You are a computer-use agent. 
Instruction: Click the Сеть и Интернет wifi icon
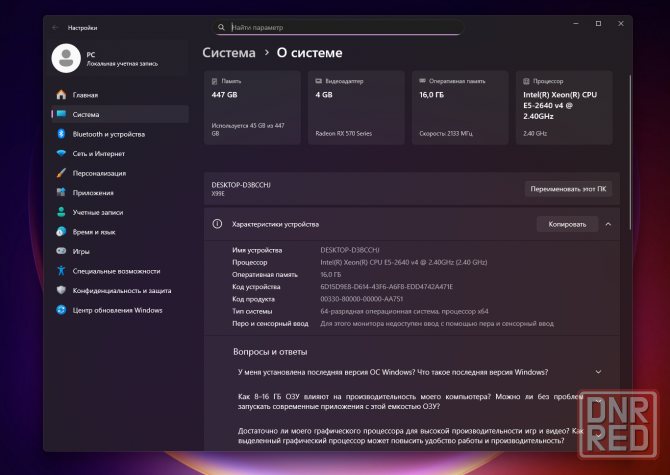(61, 153)
